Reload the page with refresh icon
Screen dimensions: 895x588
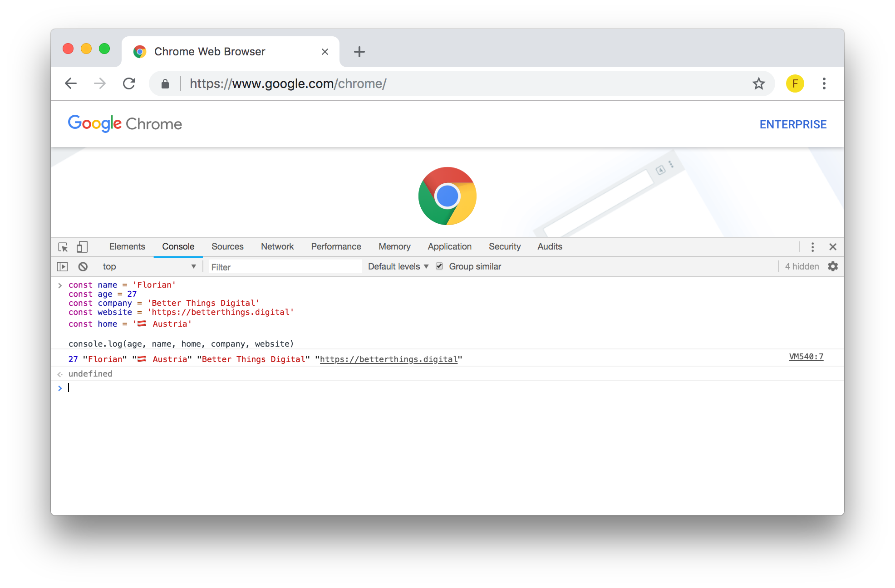(129, 83)
